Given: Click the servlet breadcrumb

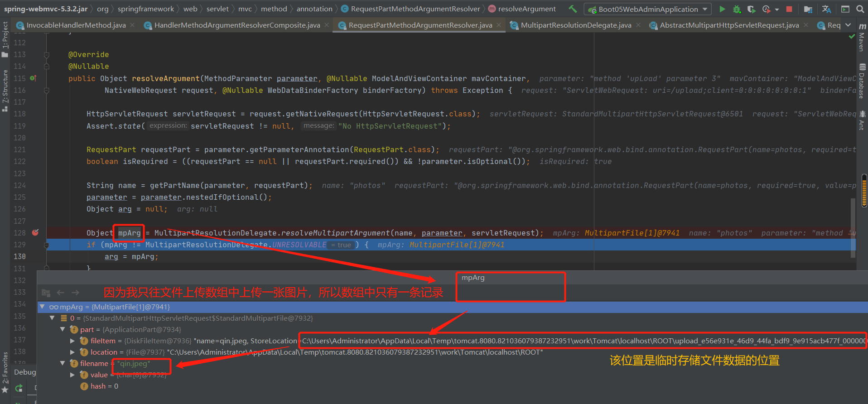Looking at the screenshot, I should (217, 9).
